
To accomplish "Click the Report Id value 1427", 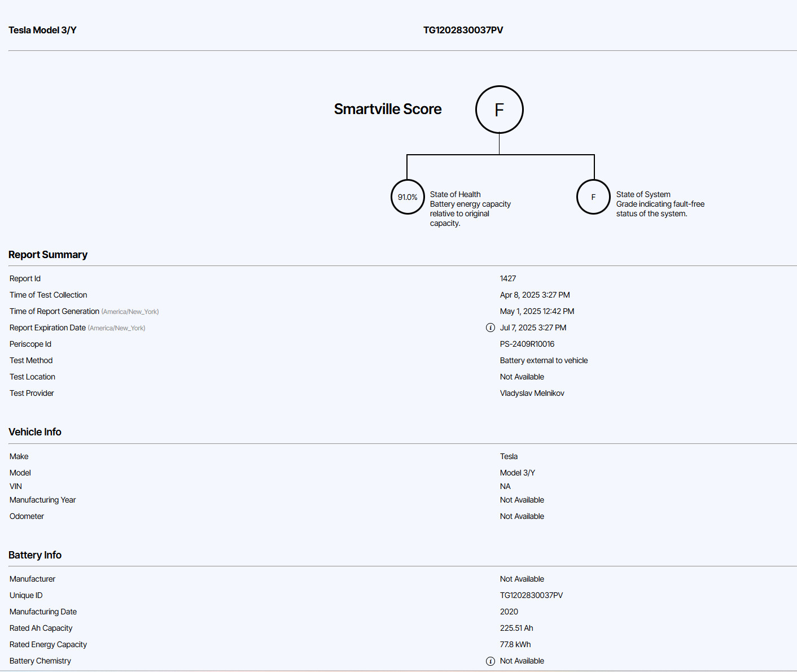I will point(508,278).
